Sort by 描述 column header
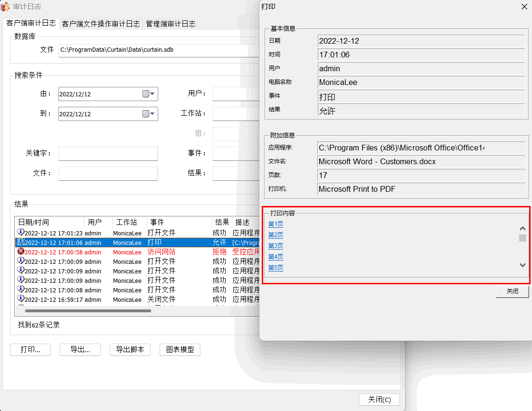The image size is (532, 411). point(246,222)
